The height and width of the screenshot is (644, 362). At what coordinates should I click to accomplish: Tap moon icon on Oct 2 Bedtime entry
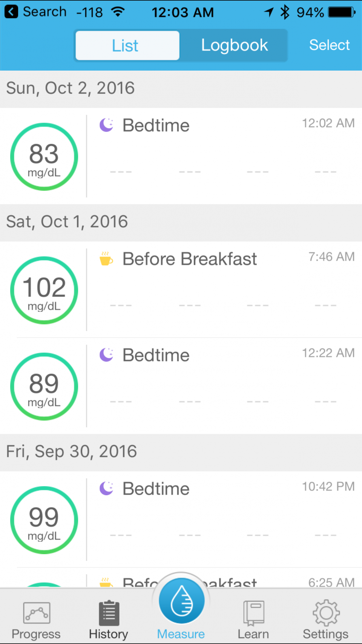click(x=107, y=125)
